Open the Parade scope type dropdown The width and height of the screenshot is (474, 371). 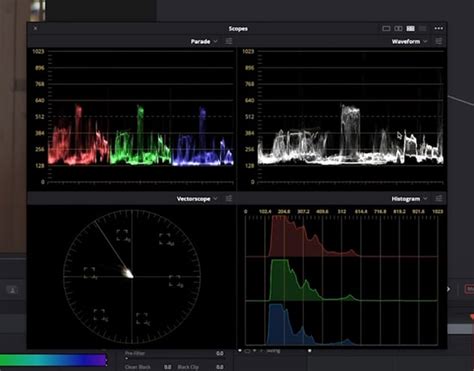tap(204, 41)
